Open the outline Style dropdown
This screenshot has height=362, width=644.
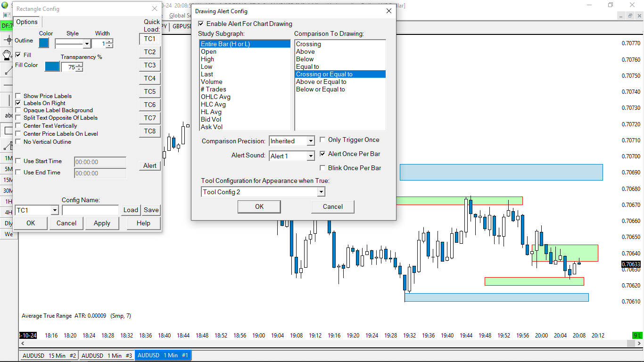point(87,44)
